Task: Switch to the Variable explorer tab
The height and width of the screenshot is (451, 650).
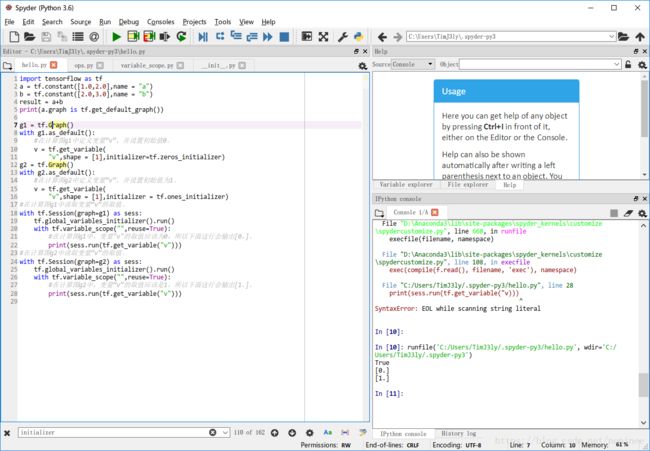Action: click(x=406, y=185)
